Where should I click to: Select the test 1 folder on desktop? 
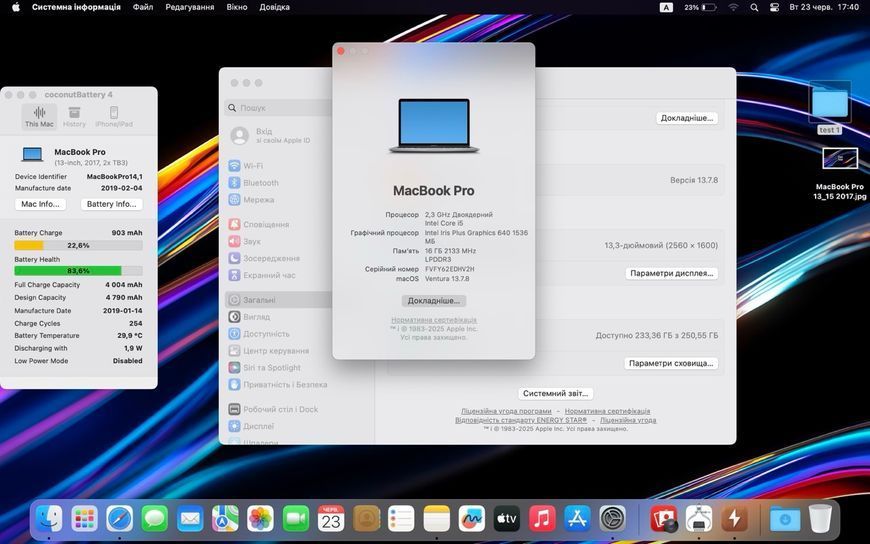[x=829, y=108]
